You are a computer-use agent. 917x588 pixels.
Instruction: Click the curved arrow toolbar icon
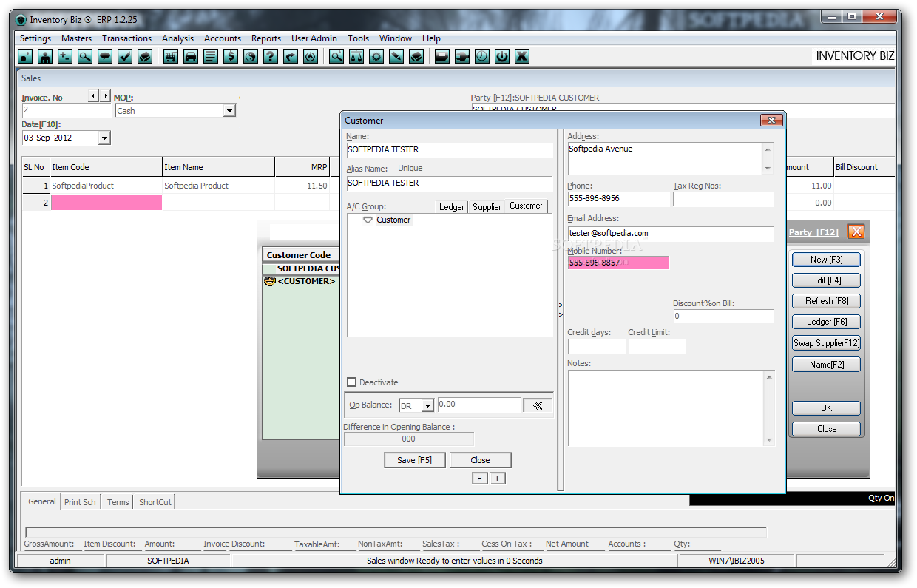[x=291, y=56]
